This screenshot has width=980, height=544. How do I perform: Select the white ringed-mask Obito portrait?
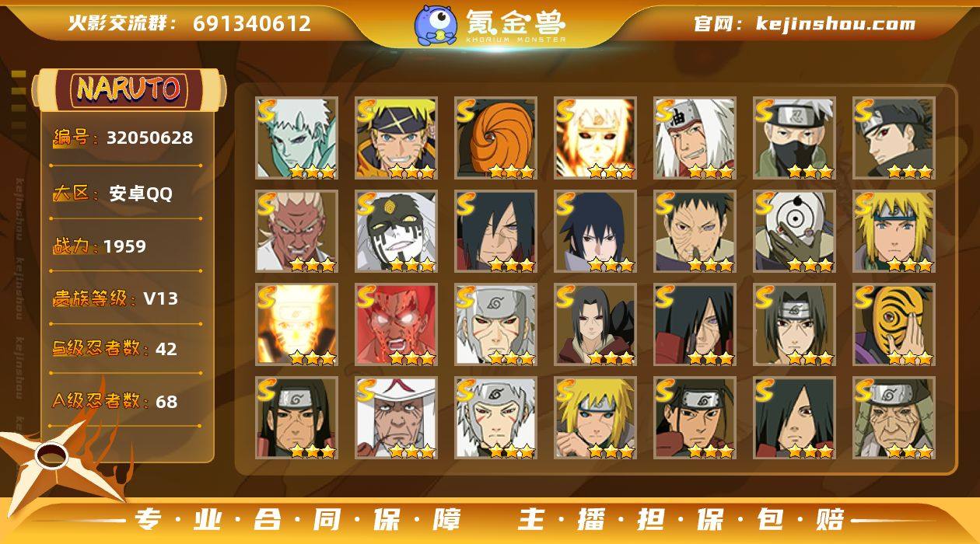794,231
